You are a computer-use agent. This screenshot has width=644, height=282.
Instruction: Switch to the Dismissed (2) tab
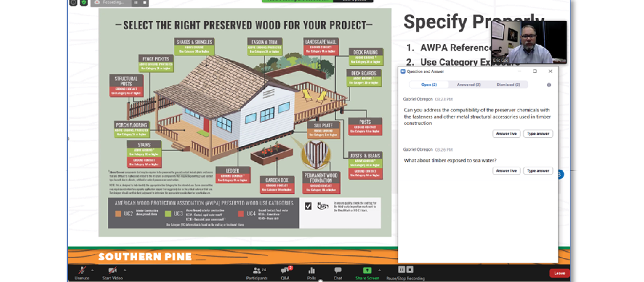point(508,85)
